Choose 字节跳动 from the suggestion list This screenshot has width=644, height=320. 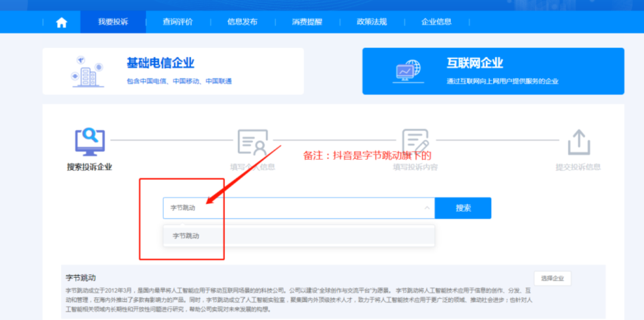coord(299,236)
